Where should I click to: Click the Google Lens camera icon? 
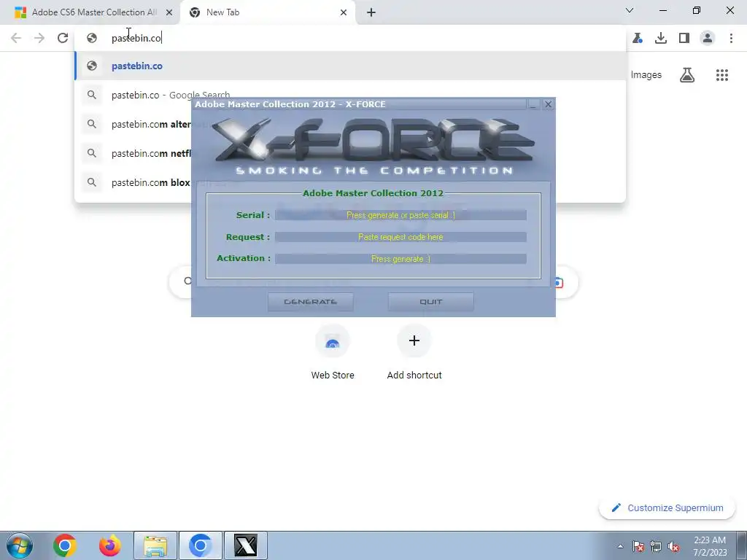559,282
